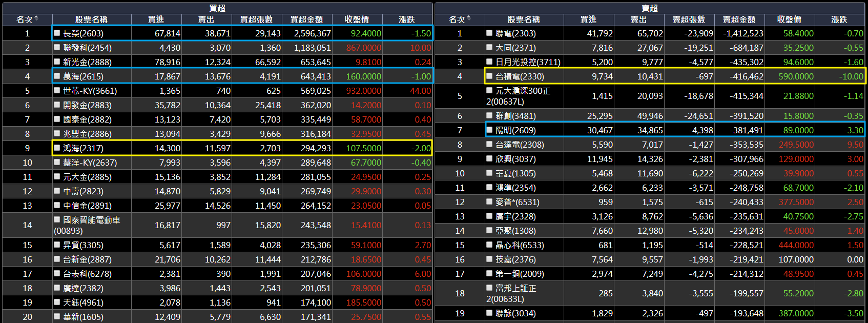Open the 廣達(2382) stock name
Viewport: 868px width, 323px height.
click(x=83, y=288)
